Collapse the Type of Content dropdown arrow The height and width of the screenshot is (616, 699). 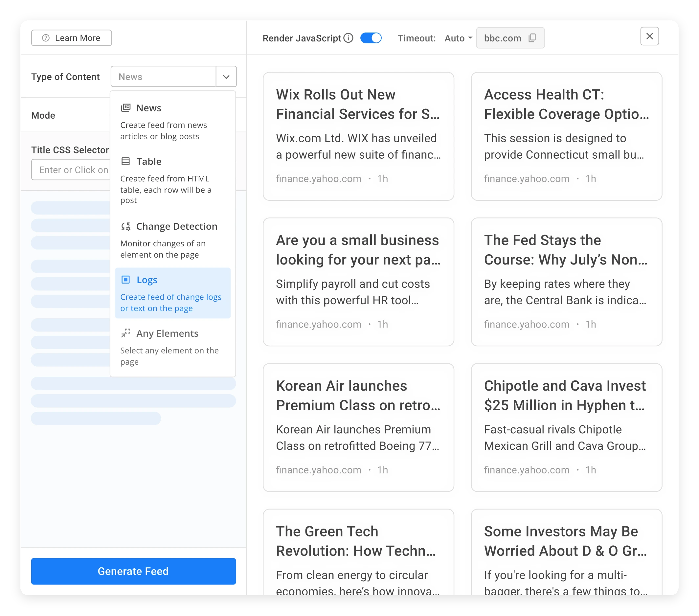(226, 77)
